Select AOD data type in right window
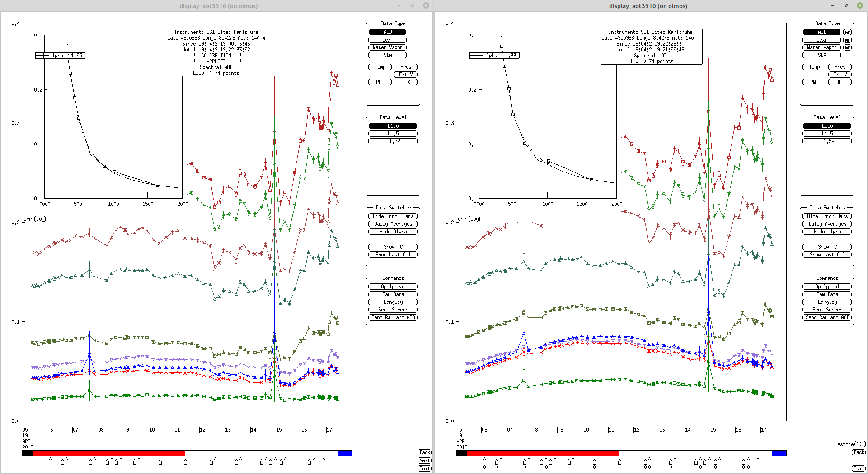Image resolution: width=868 pixels, height=474 pixels. click(x=821, y=32)
